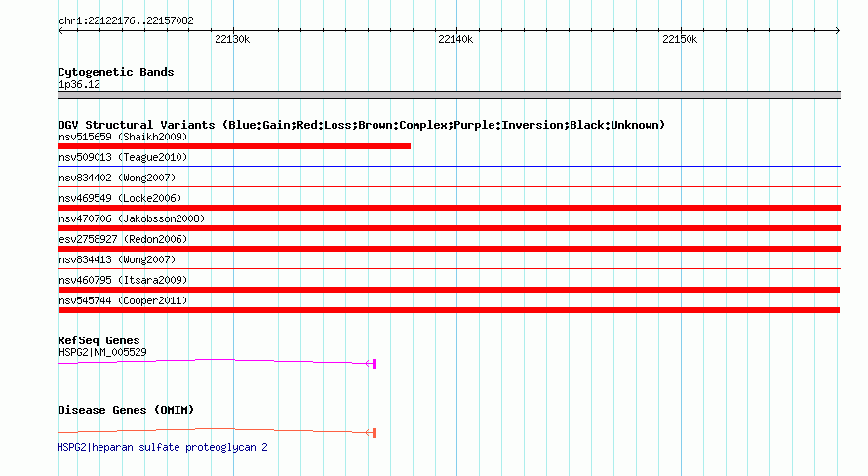This screenshot has width=868, height=476.
Task: Select the Disease Genes (OMIM) track title
Action: click(x=126, y=410)
